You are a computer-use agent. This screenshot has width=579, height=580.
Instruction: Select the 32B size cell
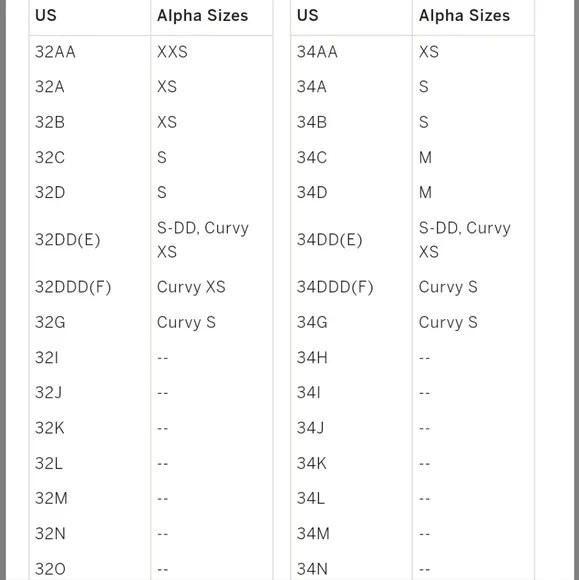50,122
